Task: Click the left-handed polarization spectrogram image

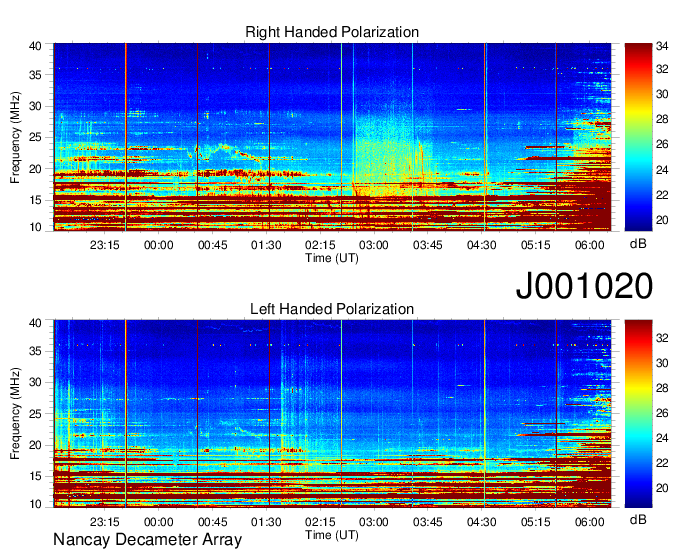Action: (332, 414)
